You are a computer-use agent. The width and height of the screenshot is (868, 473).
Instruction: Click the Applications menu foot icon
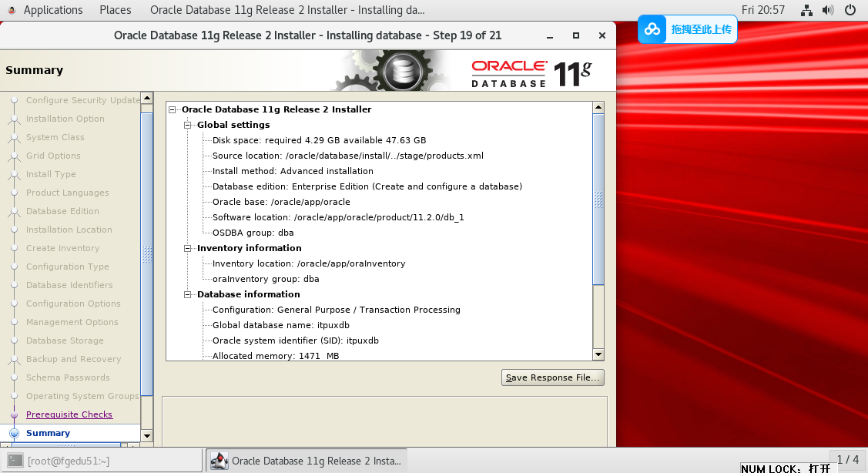(x=12, y=10)
